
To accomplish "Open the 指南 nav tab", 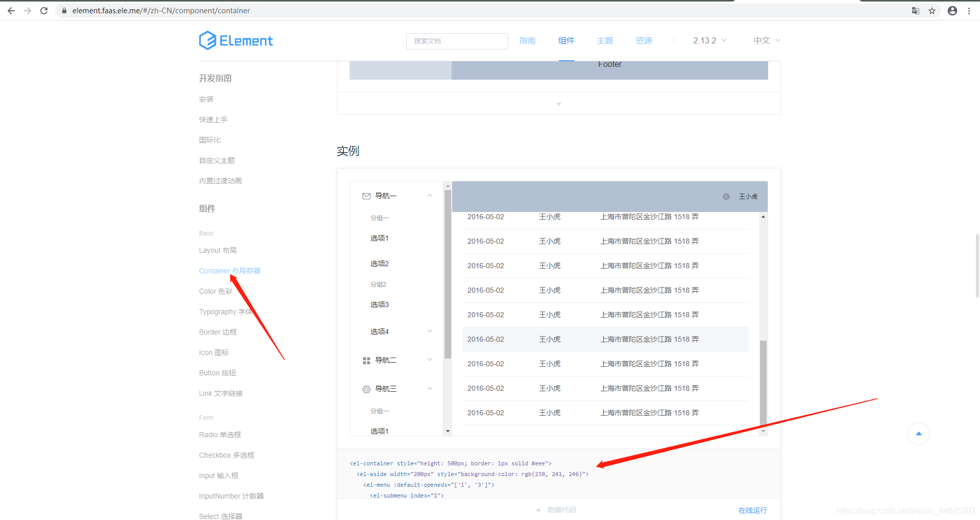I will [x=527, y=40].
